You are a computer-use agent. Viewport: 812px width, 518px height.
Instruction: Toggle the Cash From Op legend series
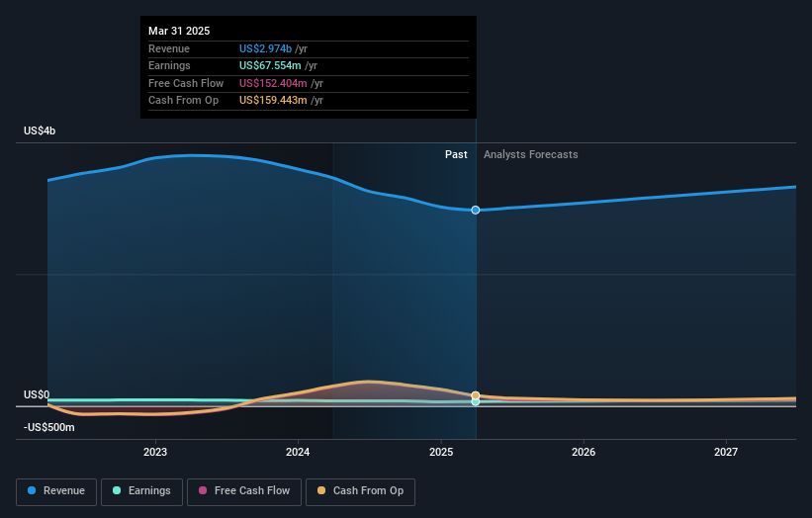click(360, 491)
